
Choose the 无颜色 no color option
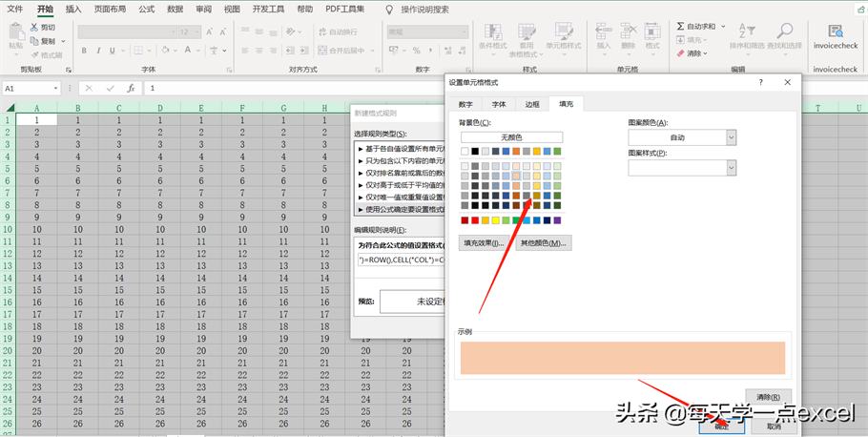click(x=511, y=137)
